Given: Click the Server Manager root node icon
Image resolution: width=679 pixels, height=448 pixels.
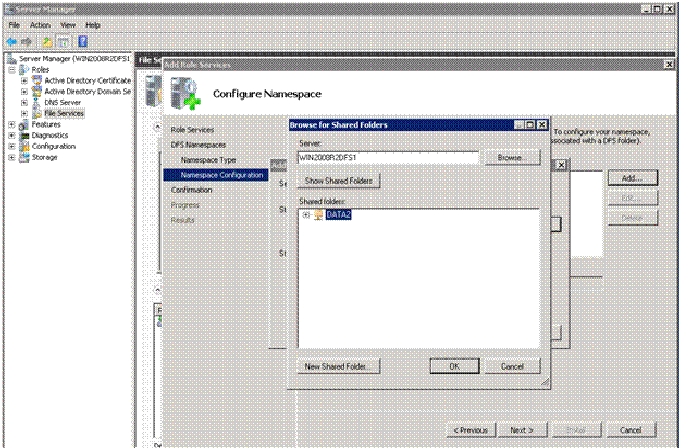Looking at the screenshot, I should tap(12, 58).
